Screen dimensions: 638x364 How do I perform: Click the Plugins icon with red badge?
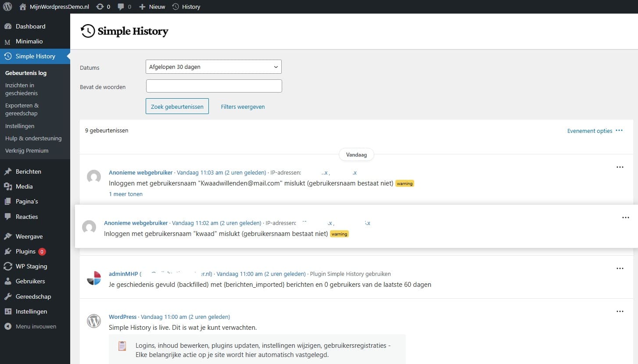tap(7, 251)
